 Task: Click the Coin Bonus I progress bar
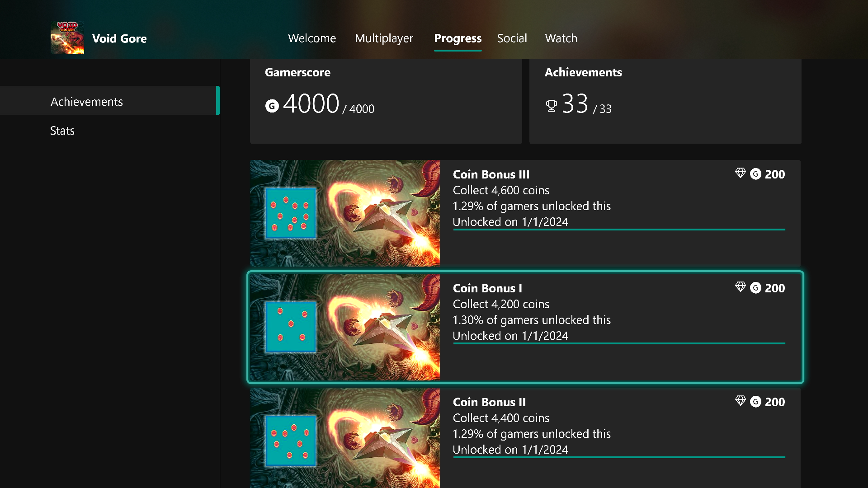click(x=619, y=343)
